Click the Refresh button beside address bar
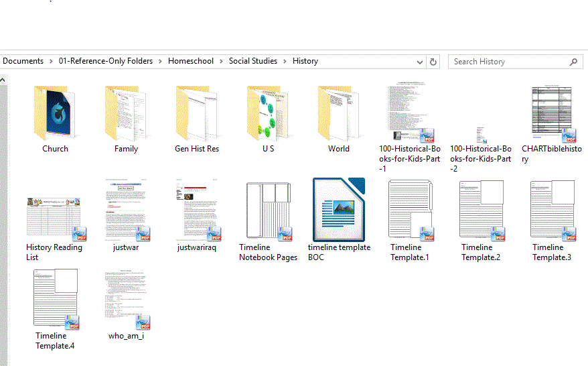Image resolution: width=588 pixels, height=366 pixels. pos(433,62)
